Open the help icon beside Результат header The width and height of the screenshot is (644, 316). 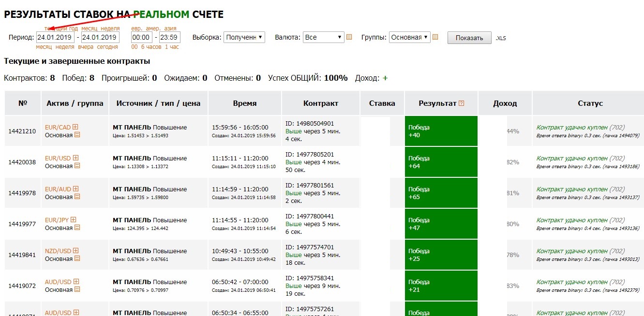[461, 103]
